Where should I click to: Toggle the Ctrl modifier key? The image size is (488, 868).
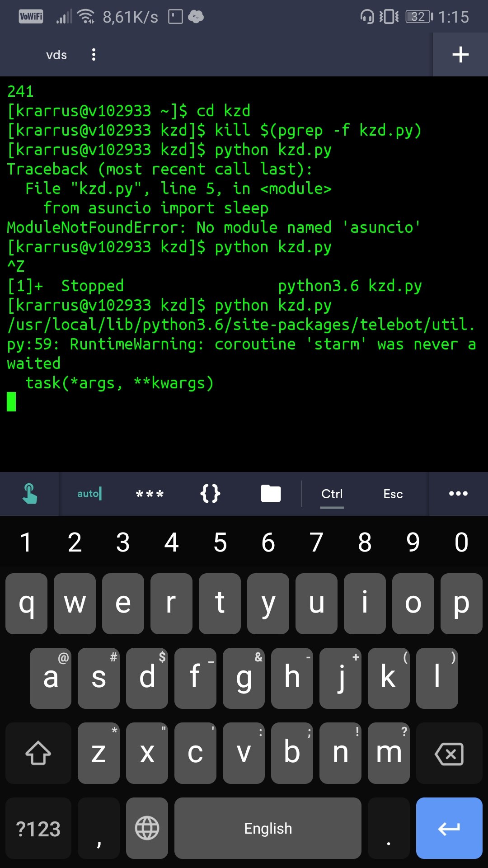tap(332, 494)
